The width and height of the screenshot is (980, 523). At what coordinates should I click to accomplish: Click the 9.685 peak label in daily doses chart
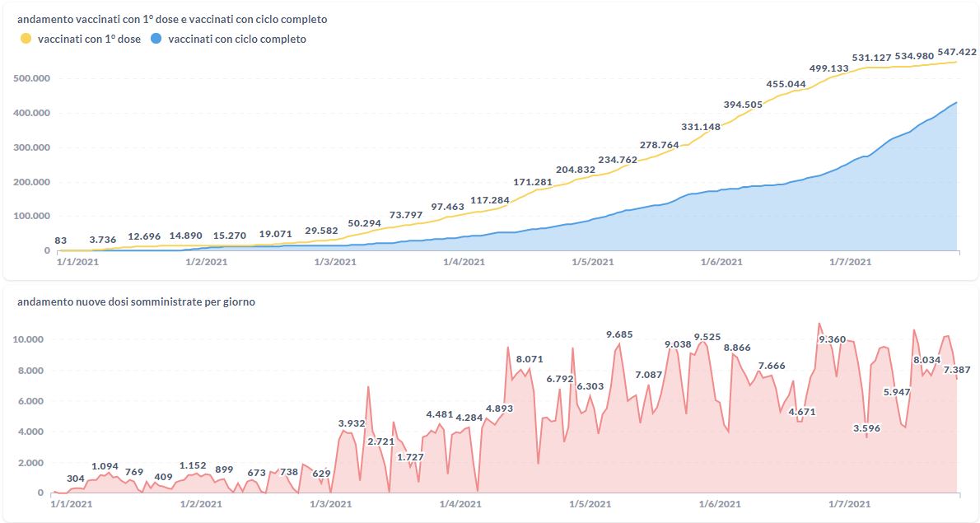click(619, 334)
